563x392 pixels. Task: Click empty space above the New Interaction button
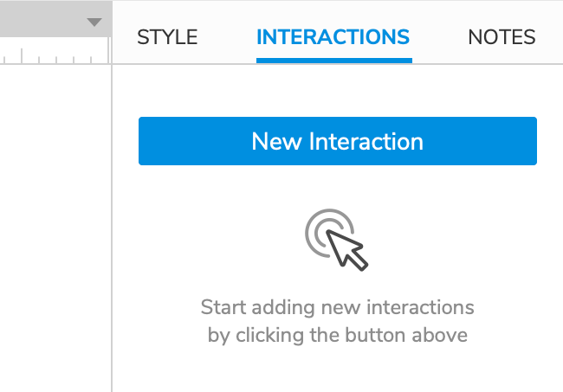tap(338, 91)
